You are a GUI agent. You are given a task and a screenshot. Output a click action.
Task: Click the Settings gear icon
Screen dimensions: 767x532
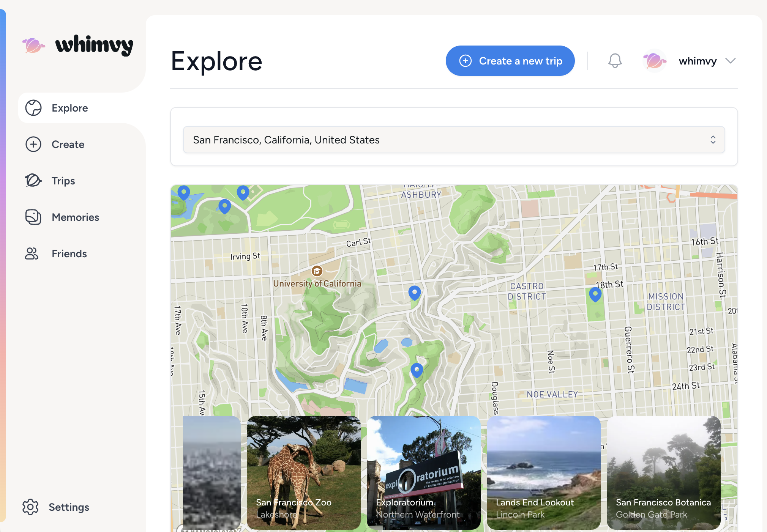30,507
